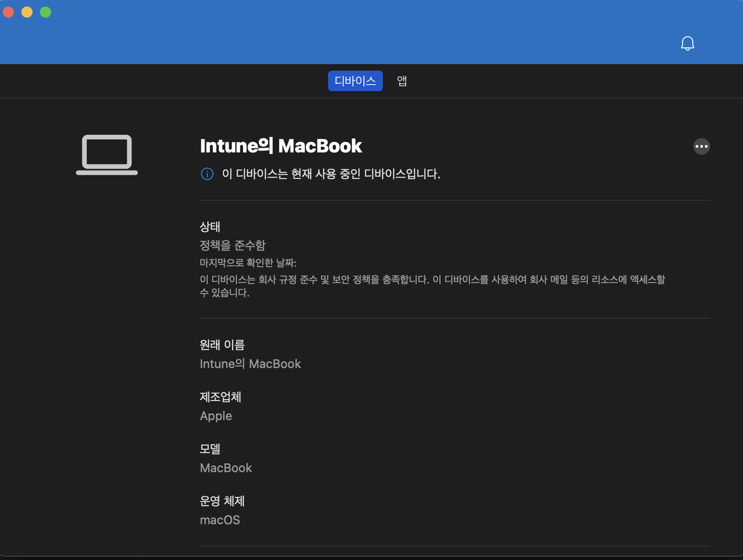This screenshot has width=743, height=560.
Task: Click the blue info circle icon
Action: click(207, 174)
